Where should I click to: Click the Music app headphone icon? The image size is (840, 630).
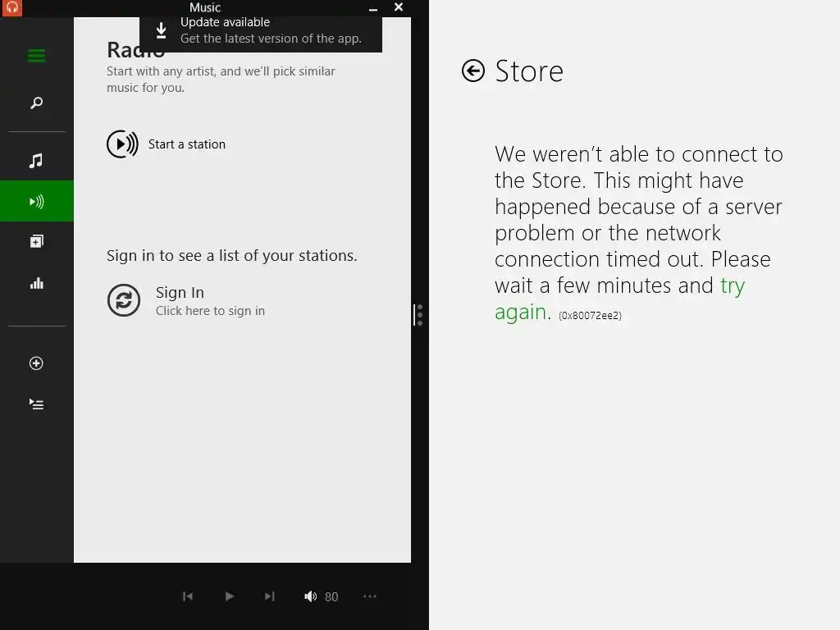pyautogui.click(x=11, y=8)
